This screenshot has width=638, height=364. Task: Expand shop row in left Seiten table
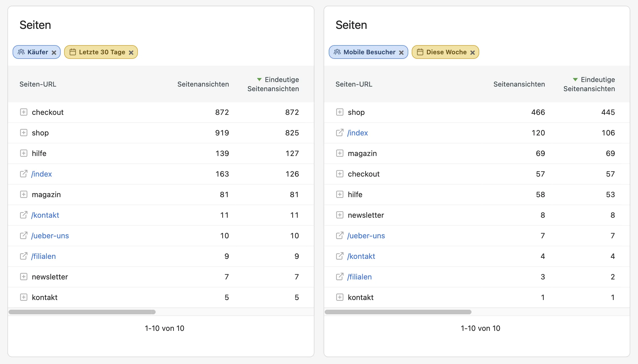click(x=24, y=133)
